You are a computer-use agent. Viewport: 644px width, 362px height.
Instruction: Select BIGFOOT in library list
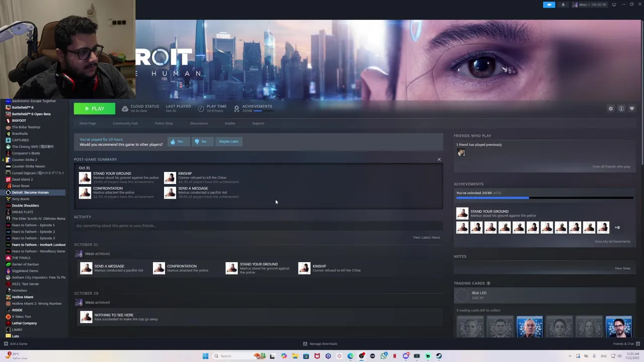point(19,121)
